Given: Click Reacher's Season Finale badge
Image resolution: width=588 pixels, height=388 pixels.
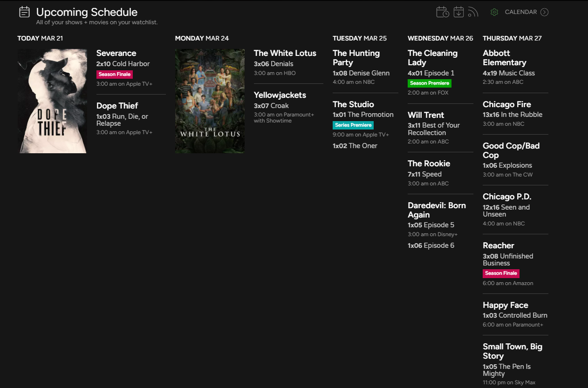Looking at the screenshot, I should tap(501, 273).
